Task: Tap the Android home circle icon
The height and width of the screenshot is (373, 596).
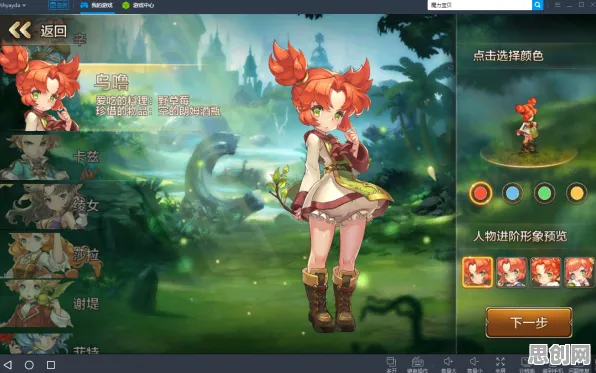Action: [x=29, y=365]
